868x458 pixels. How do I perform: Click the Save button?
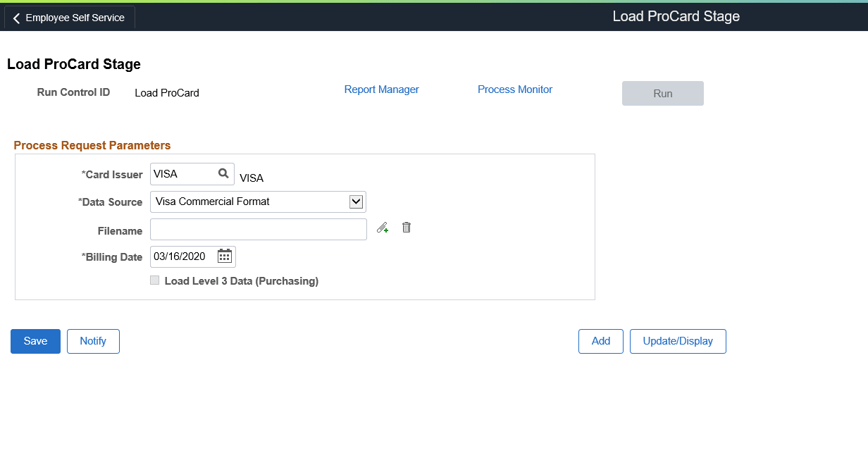[35, 341]
